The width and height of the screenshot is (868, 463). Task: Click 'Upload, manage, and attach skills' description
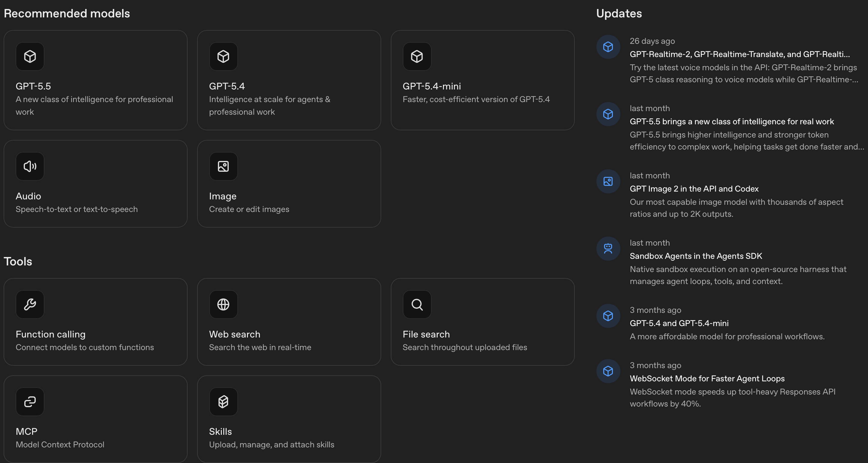[x=272, y=445]
